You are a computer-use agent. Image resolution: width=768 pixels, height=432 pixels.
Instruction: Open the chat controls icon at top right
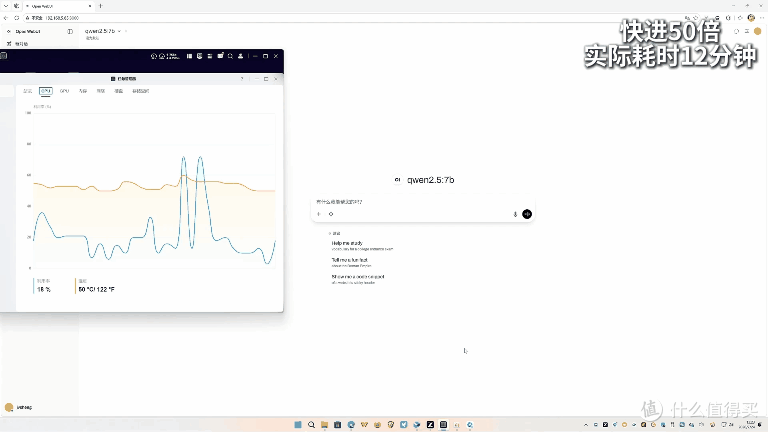click(747, 31)
